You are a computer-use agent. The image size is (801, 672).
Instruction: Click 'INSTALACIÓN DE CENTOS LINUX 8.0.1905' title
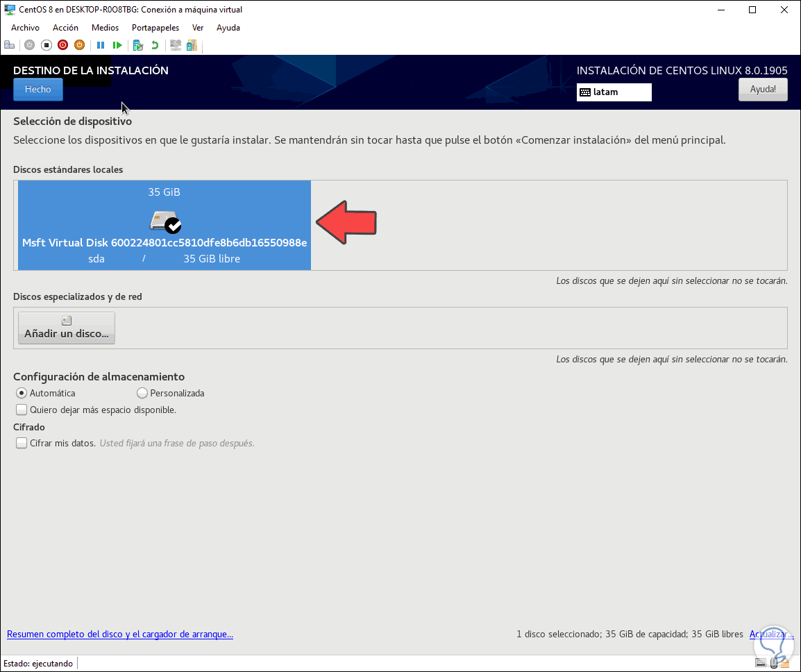click(682, 71)
